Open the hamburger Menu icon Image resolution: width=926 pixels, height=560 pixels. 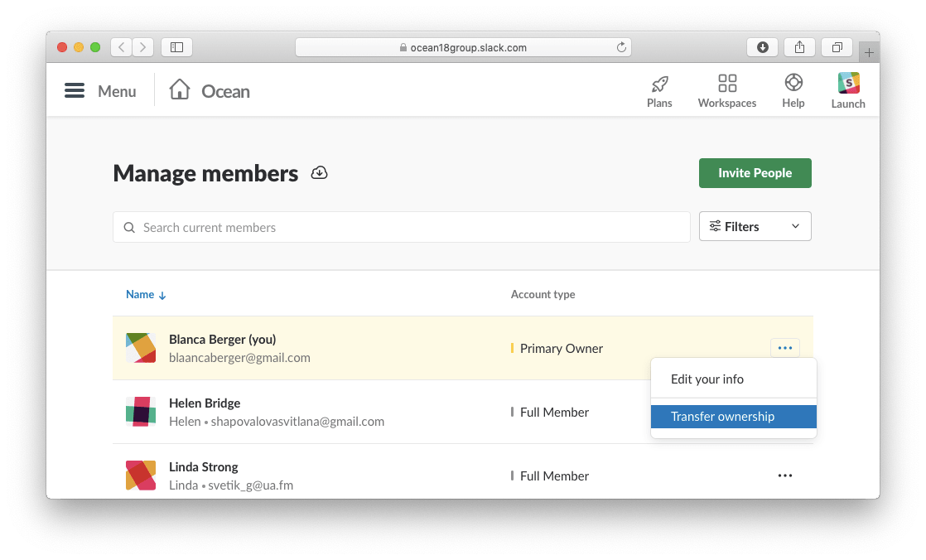pyautogui.click(x=74, y=90)
